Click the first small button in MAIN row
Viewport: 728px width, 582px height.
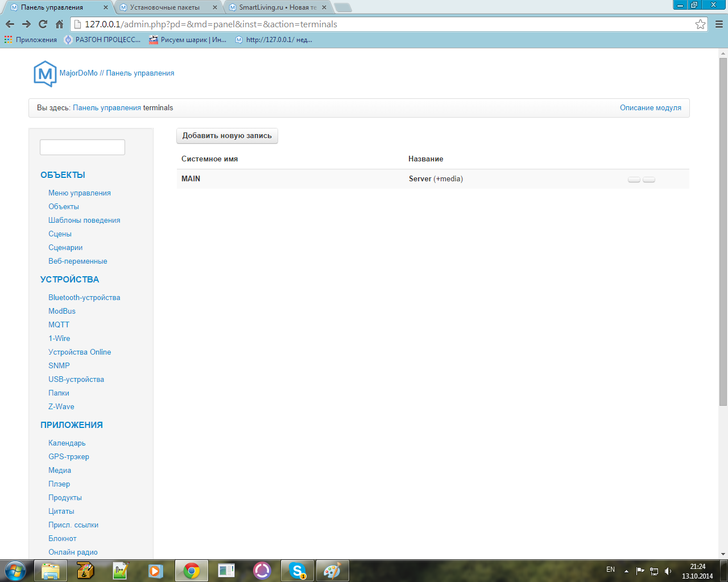click(634, 180)
